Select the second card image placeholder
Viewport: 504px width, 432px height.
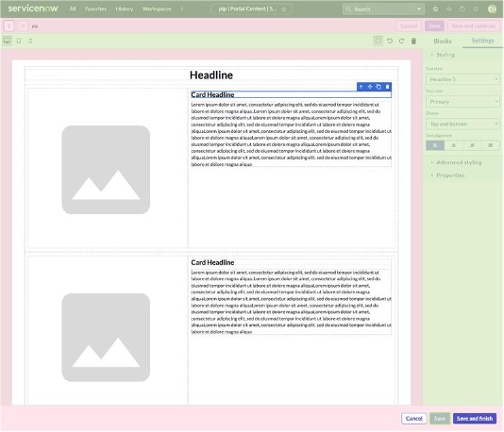point(106,338)
